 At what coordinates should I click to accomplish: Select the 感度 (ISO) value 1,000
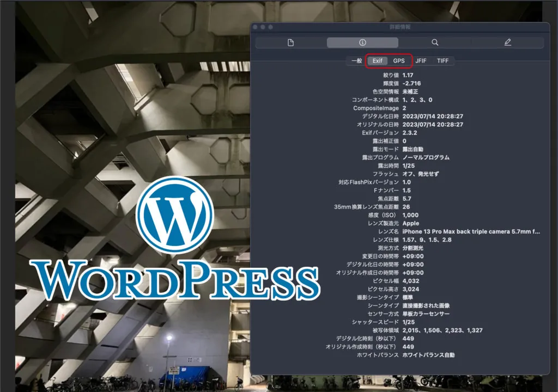pyautogui.click(x=410, y=215)
